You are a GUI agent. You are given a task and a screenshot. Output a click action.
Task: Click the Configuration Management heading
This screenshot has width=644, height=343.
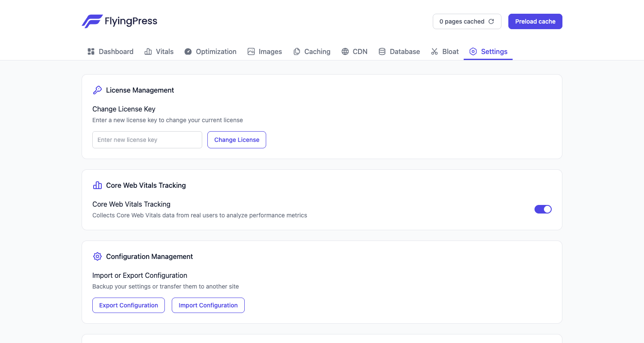click(149, 256)
